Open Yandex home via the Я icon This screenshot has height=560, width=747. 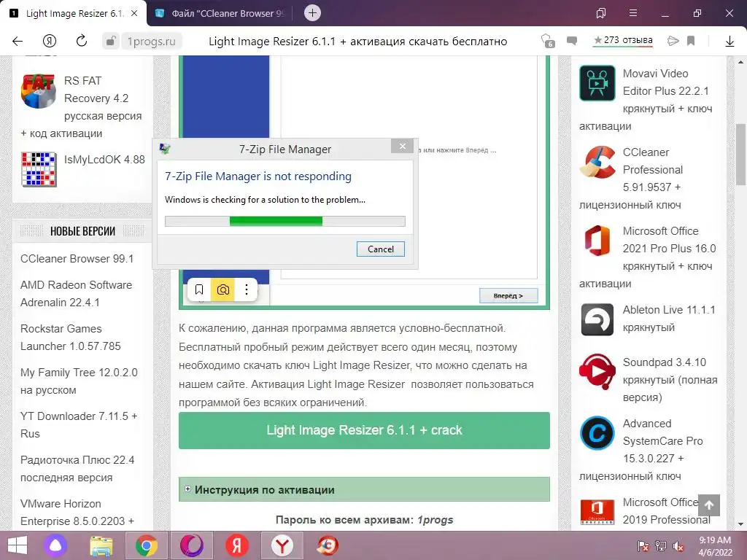click(x=50, y=42)
